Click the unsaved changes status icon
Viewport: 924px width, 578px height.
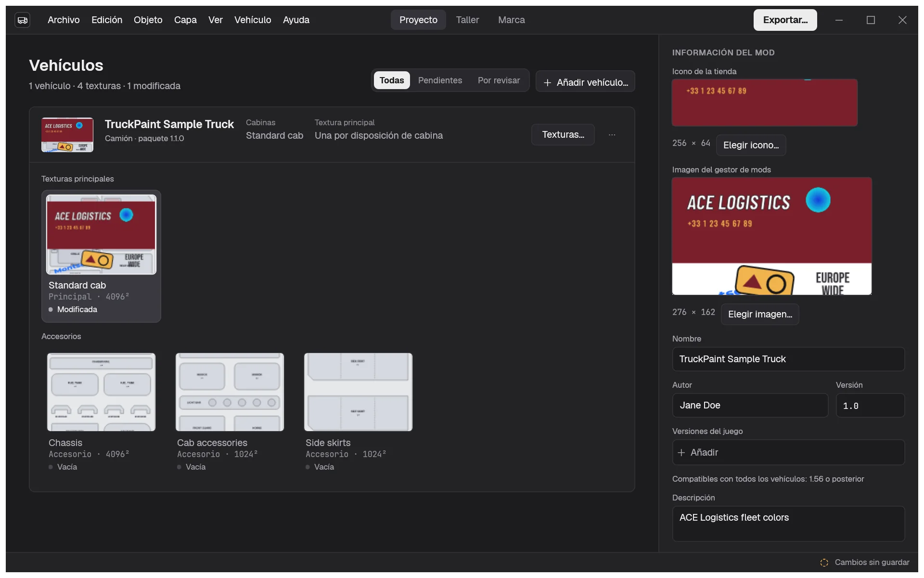(824, 563)
